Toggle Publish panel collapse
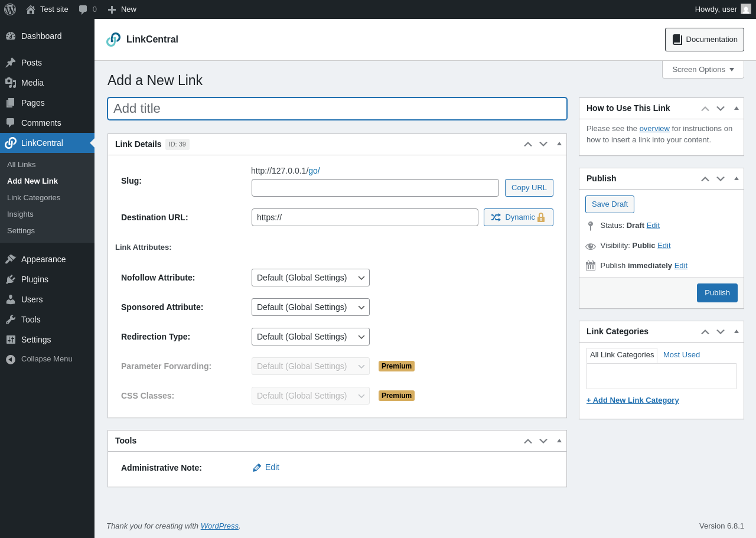 [x=737, y=178]
